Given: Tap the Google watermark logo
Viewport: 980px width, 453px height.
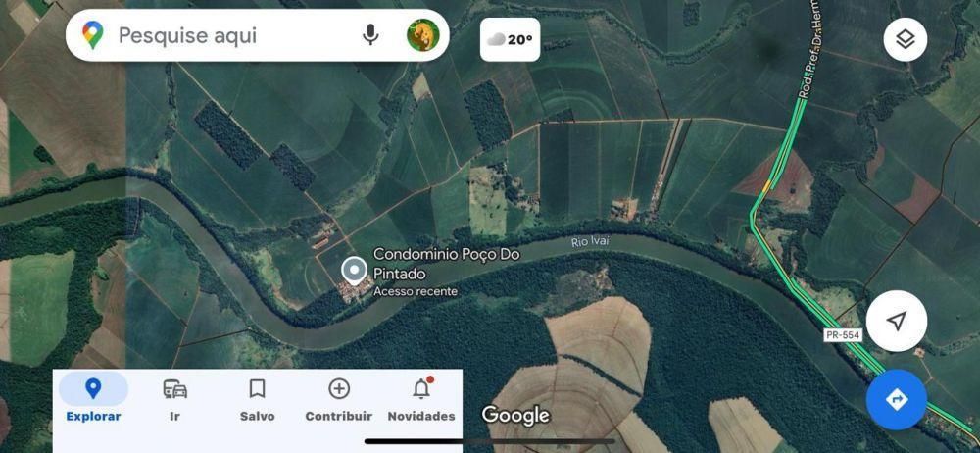Looking at the screenshot, I should (515, 415).
